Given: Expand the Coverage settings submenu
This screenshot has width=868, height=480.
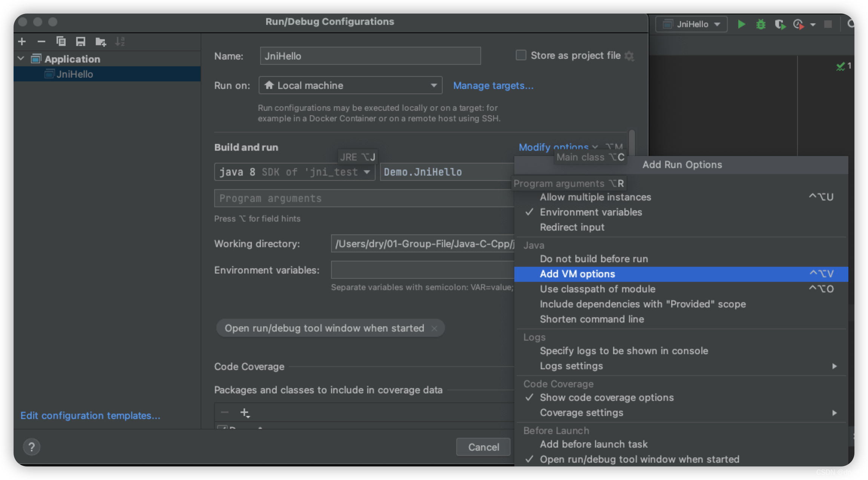Looking at the screenshot, I should (x=681, y=413).
